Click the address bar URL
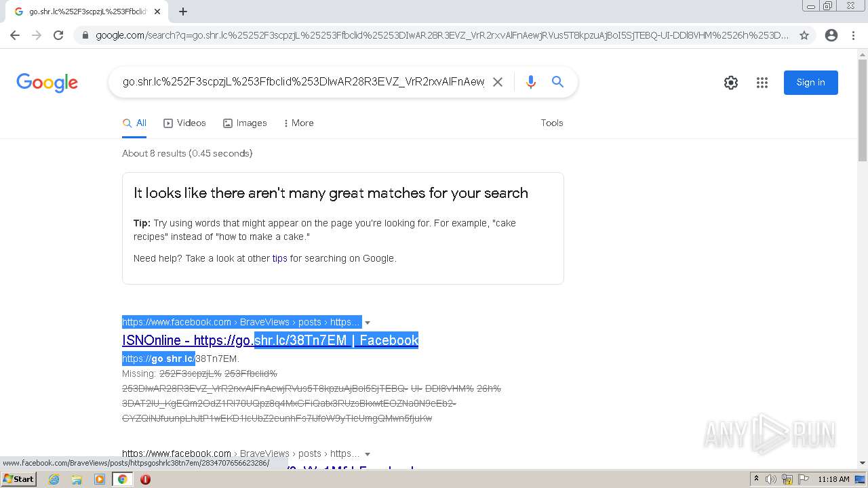The height and width of the screenshot is (488, 868). (442, 35)
